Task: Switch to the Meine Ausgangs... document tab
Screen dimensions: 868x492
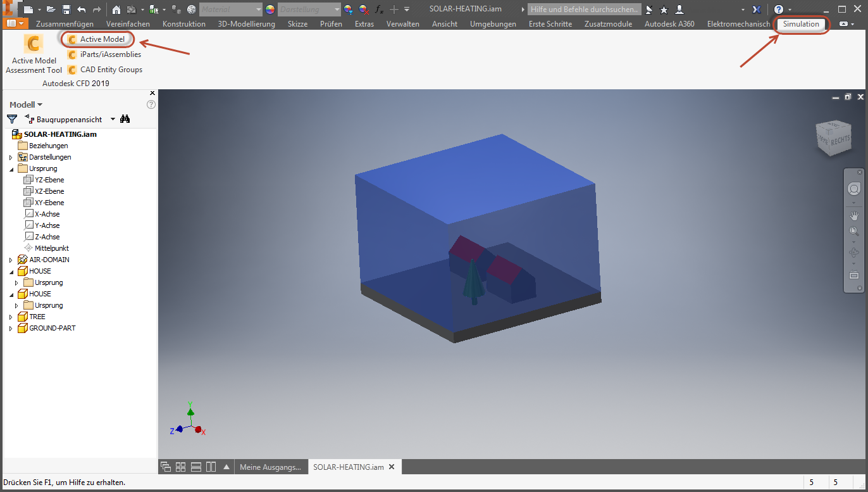Action: (x=271, y=467)
